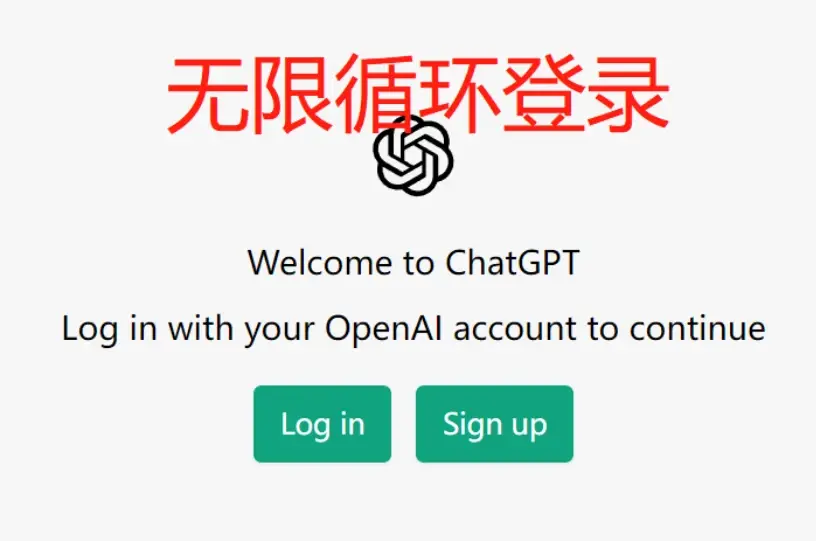The height and width of the screenshot is (541, 816).
Task: Click the word continue in the subtitle
Action: [698, 328]
